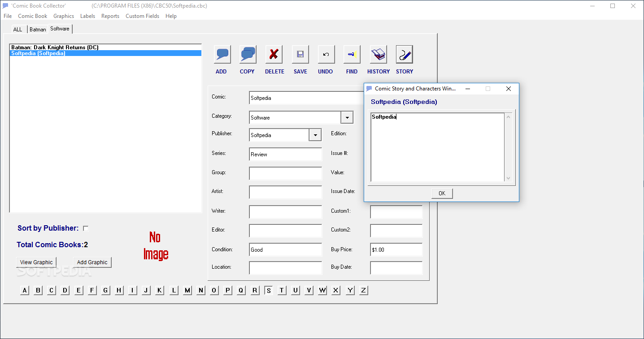The image size is (644, 339).
Task: Filter by letter K button
Action: pos(160,291)
